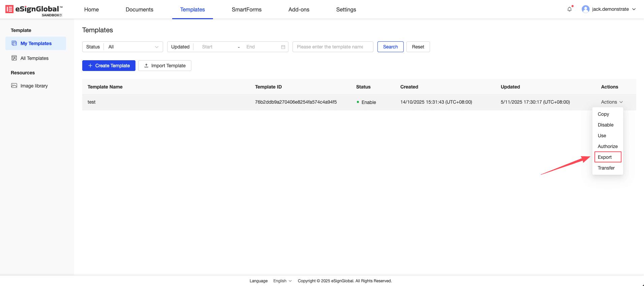This screenshot has width=644, height=286.
Task: Click the calendar icon in date range
Action: click(283, 47)
